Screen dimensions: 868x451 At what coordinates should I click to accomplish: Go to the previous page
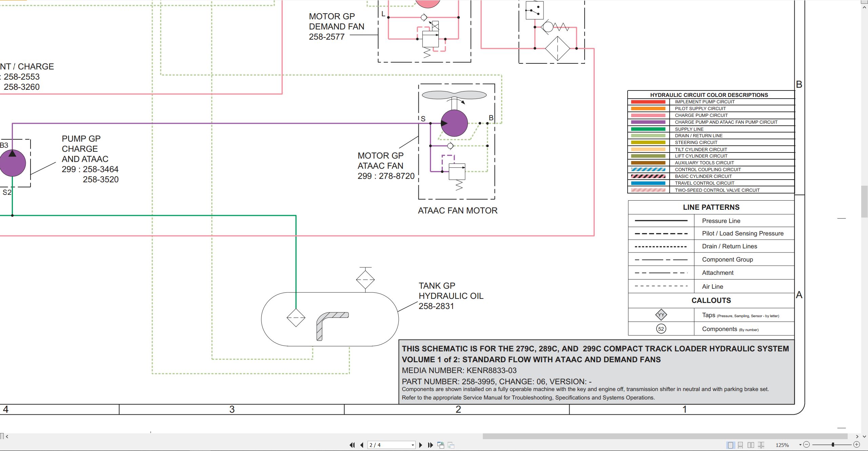click(362, 445)
